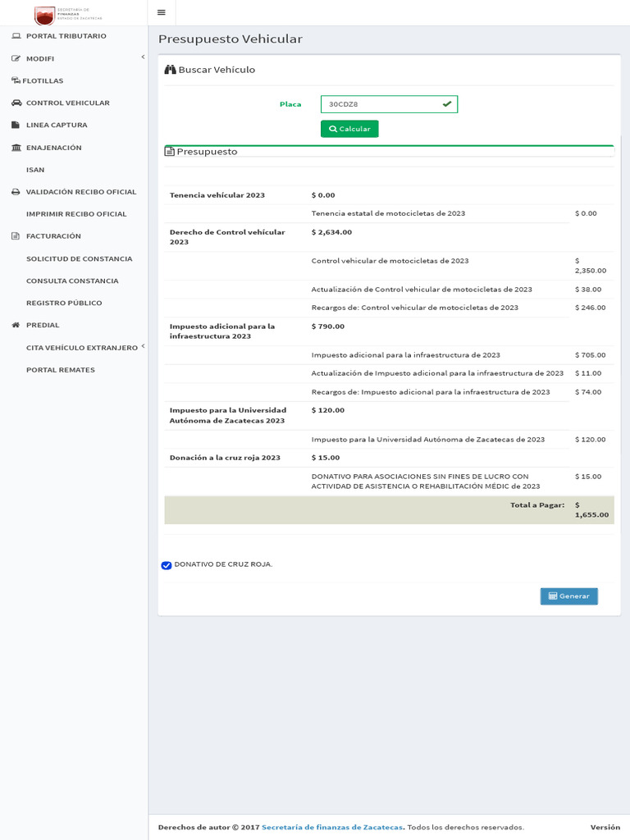Image resolution: width=630 pixels, height=840 pixels.
Task: Click the truck icon beside Flotillas
Action: click(x=16, y=80)
